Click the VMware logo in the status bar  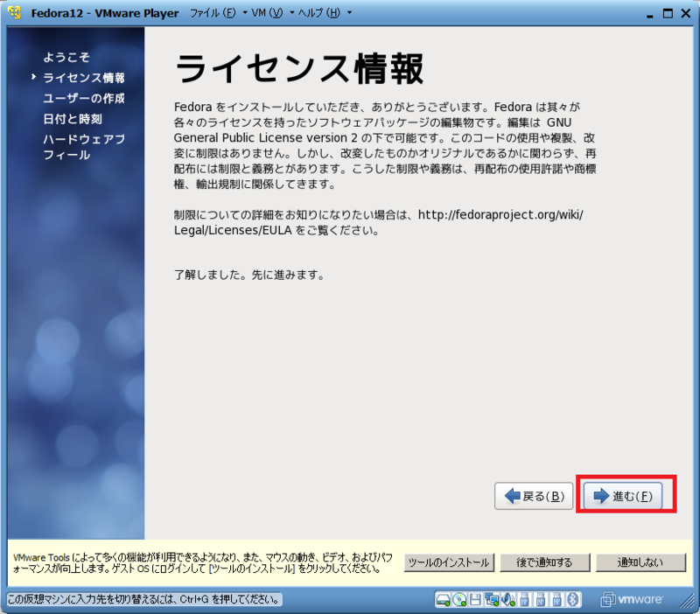(627, 600)
